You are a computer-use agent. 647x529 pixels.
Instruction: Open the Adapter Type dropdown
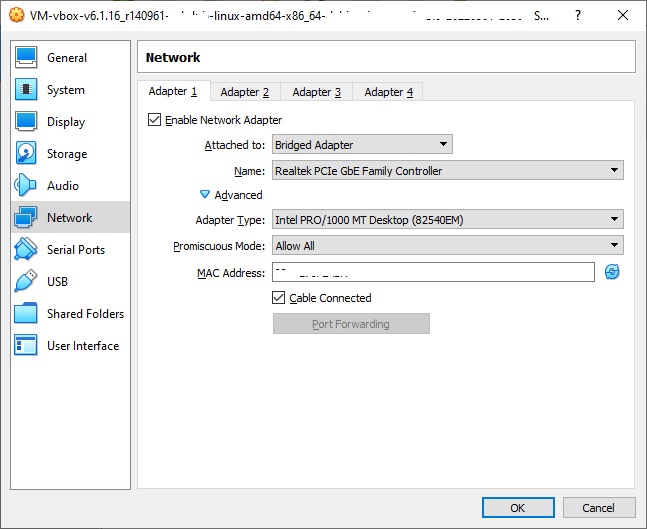click(448, 220)
